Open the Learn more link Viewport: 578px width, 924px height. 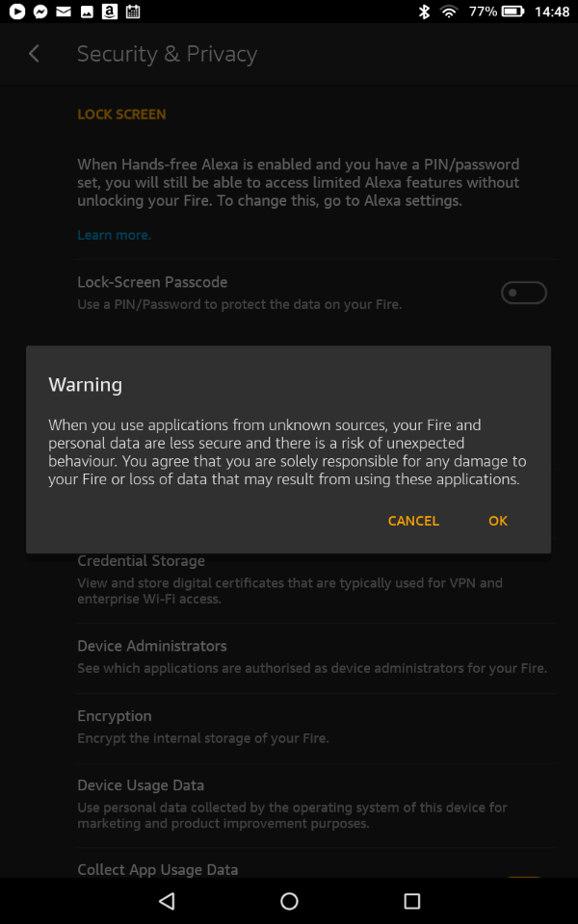(x=114, y=234)
